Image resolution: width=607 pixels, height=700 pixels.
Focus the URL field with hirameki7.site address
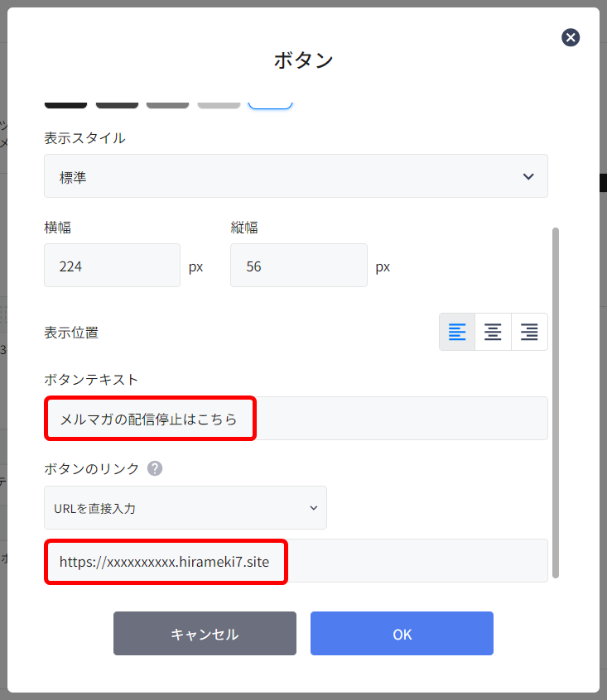(x=296, y=561)
